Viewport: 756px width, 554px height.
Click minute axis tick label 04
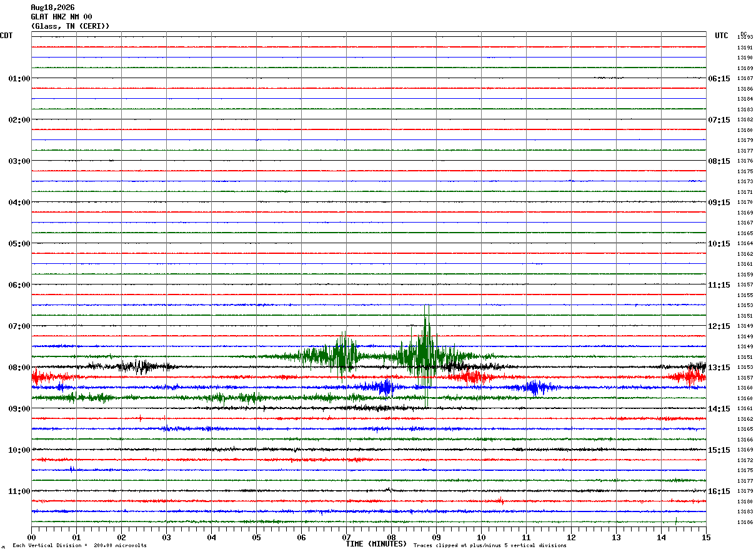[211, 537]
